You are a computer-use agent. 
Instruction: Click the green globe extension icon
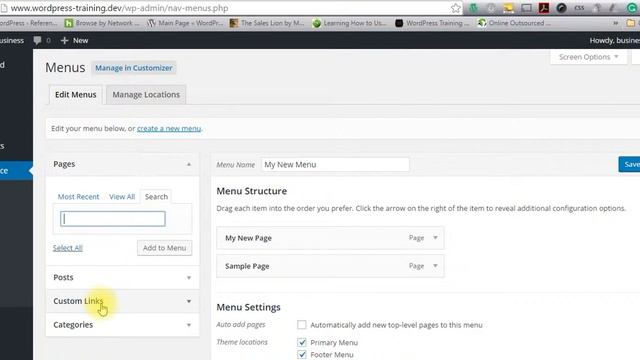pos(473,8)
